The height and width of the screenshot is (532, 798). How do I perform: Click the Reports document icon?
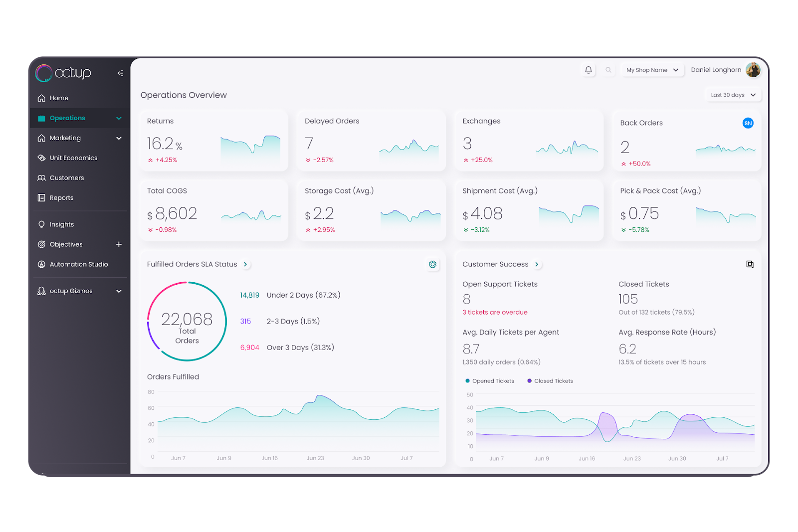tap(41, 198)
